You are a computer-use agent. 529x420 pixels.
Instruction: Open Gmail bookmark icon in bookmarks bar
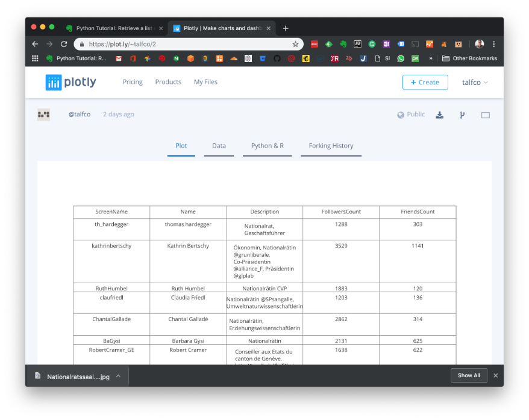pyautogui.click(x=119, y=58)
